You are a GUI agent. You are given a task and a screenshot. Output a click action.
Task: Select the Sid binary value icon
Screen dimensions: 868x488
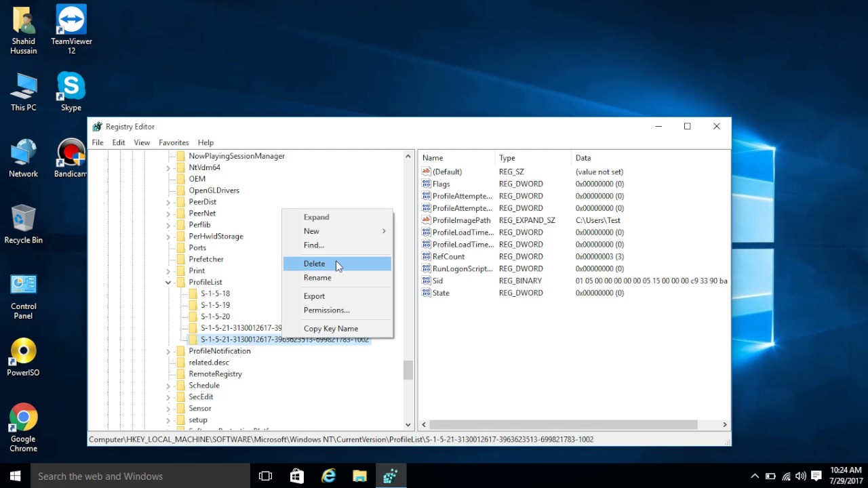pos(426,281)
